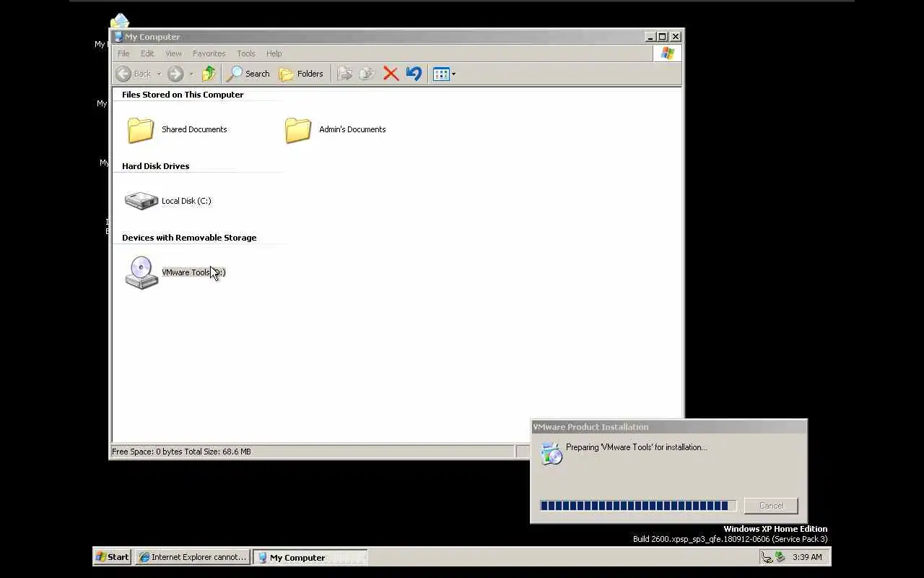Maximize the My Computer window
Image resolution: width=924 pixels, height=578 pixels.
point(663,37)
